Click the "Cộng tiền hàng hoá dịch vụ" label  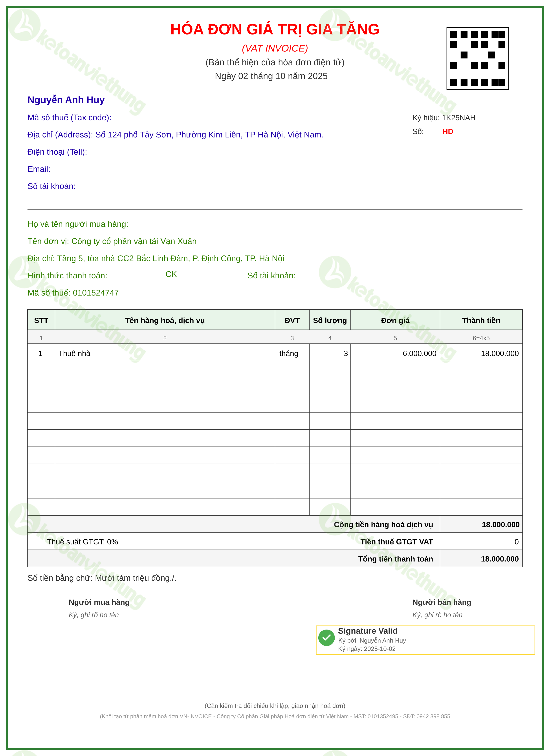[383, 525]
